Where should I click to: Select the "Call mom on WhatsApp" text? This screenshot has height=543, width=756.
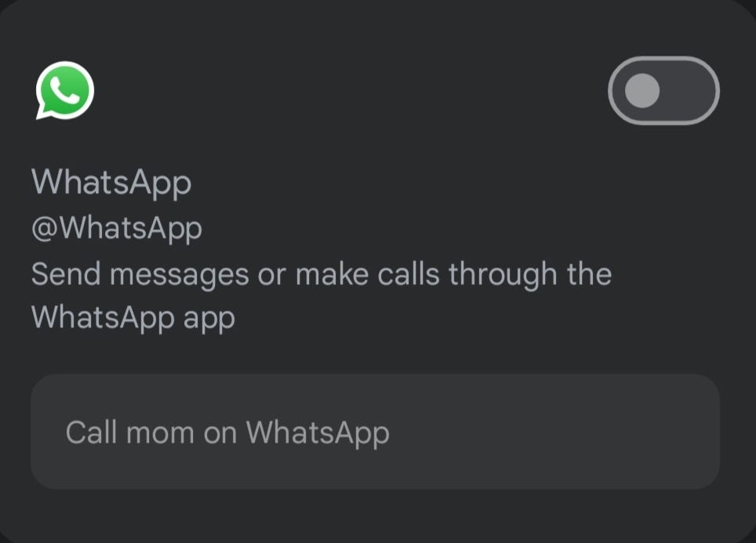click(227, 432)
